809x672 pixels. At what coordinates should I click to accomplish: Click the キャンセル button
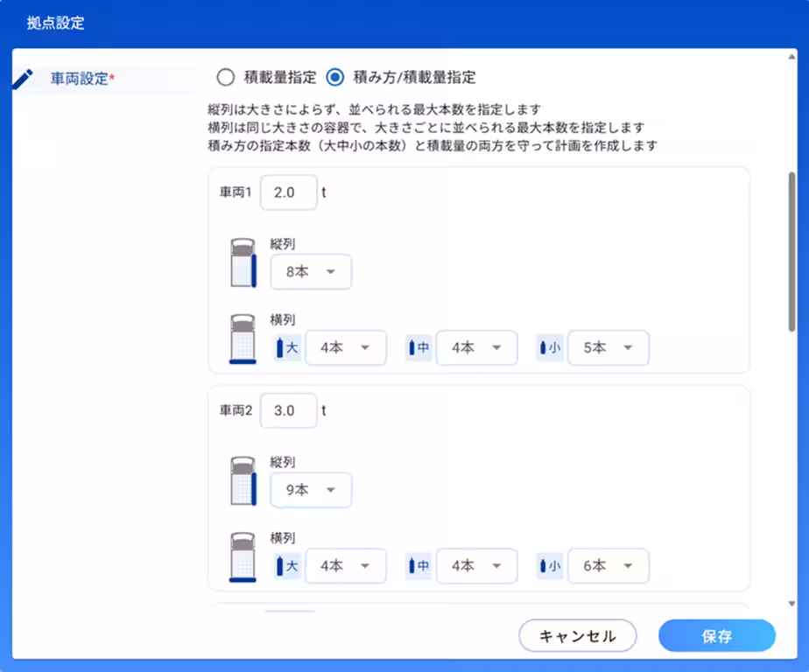(577, 636)
